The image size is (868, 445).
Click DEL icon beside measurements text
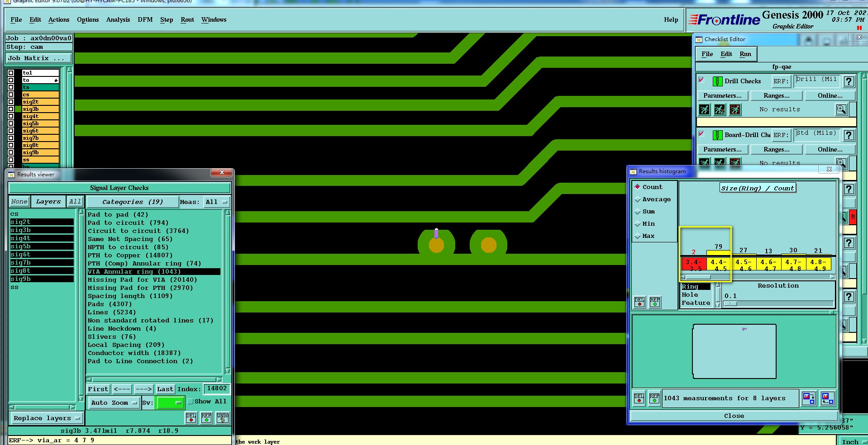[639, 398]
